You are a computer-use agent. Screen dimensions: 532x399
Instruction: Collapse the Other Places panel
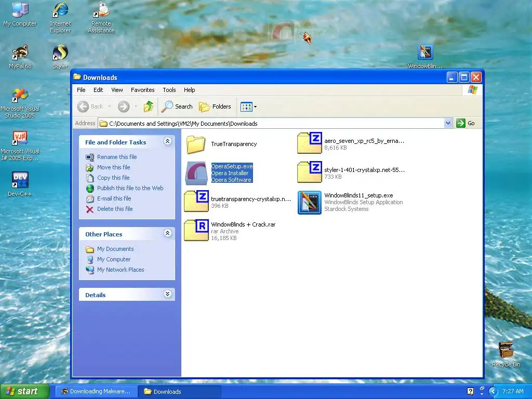pyautogui.click(x=168, y=233)
